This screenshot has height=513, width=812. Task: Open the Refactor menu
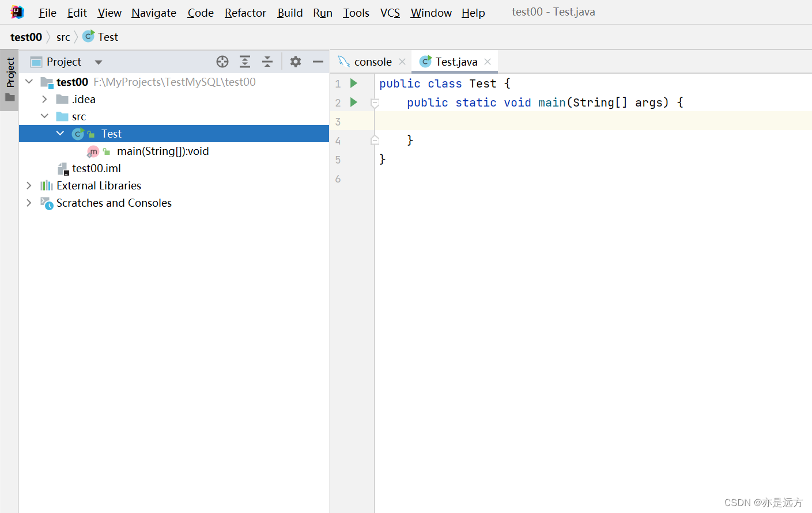[x=245, y=13]
